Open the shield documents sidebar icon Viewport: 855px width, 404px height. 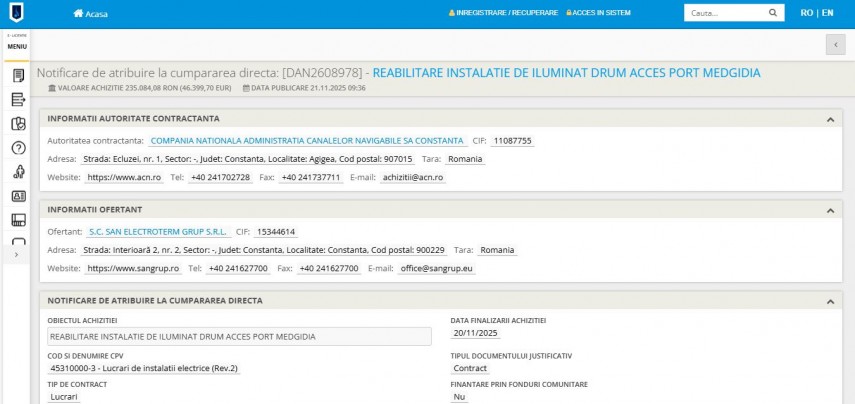(x=18, y=124)
